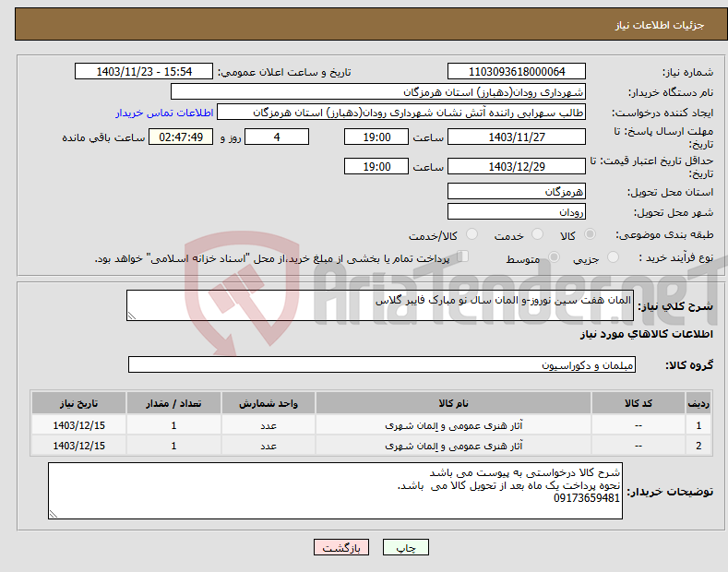Click the announcement date field 1403/11/23 - 15:54
The height and width of the screenshot is (572, 728).
coord(144,72)
